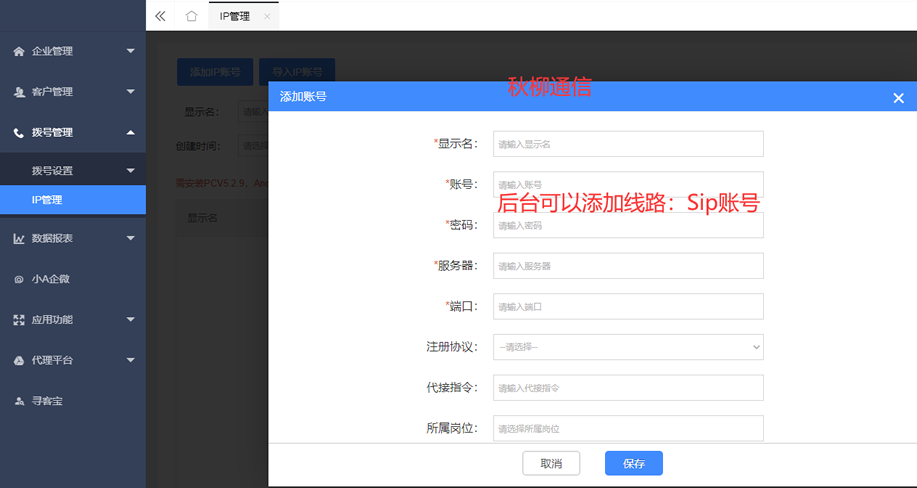
Task: Expand the 企业管理 menu arrow
Action: pos(130,51)
